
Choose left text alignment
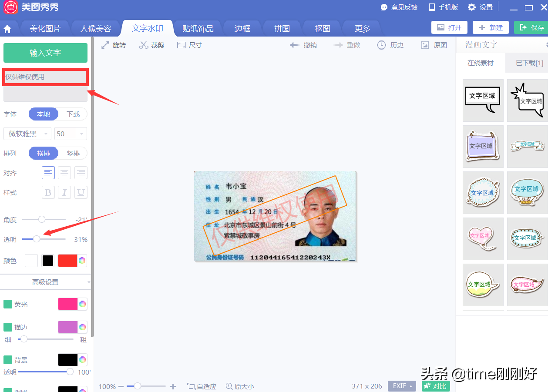pos(48,173)
